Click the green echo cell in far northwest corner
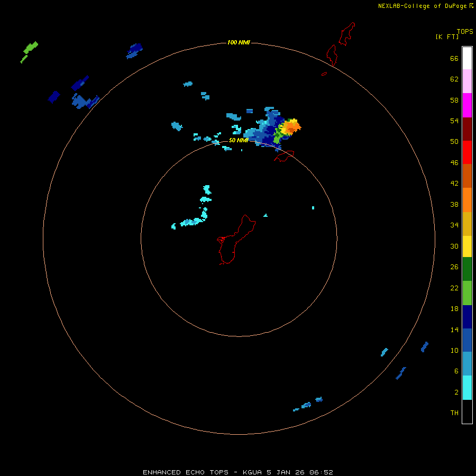This screenshot has height=476, width=476. click(x=29, y=52)
